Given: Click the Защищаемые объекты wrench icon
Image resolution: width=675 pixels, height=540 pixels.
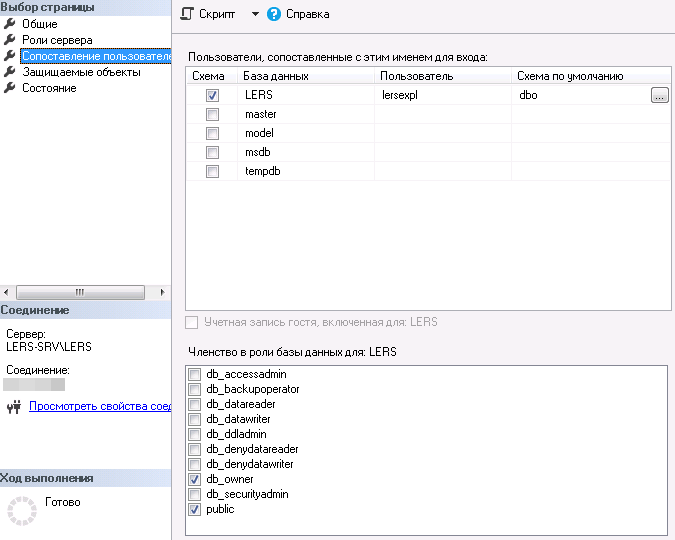Looking at the screenshot, I should 11,72.
